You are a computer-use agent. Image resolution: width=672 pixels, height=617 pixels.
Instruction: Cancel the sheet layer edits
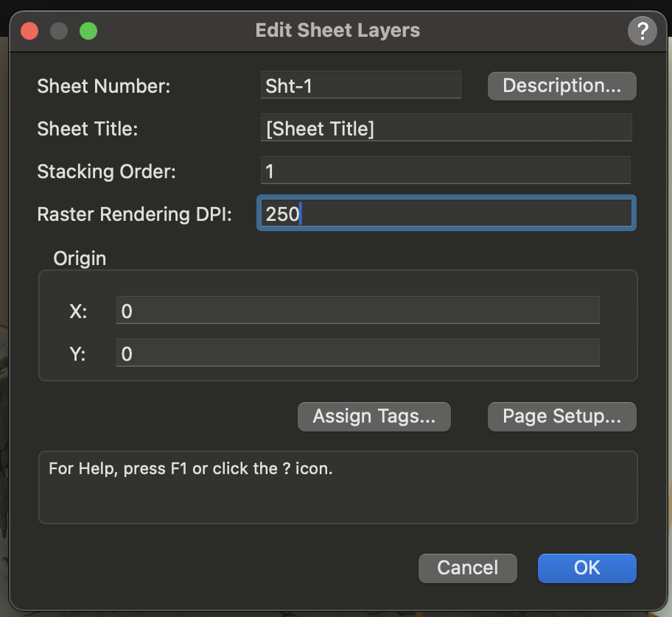pyautogui.click(x=467, y=568)
